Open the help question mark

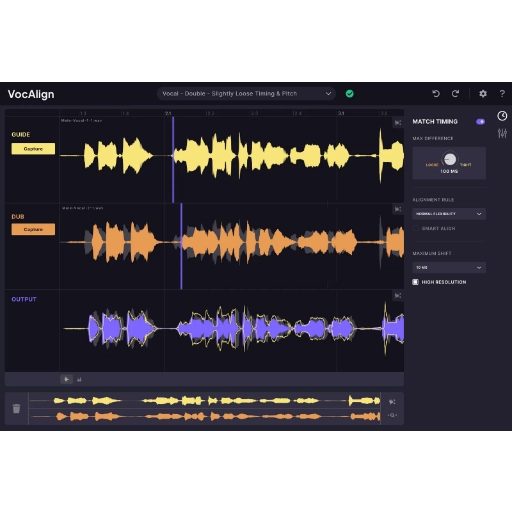tap(502, 94)
